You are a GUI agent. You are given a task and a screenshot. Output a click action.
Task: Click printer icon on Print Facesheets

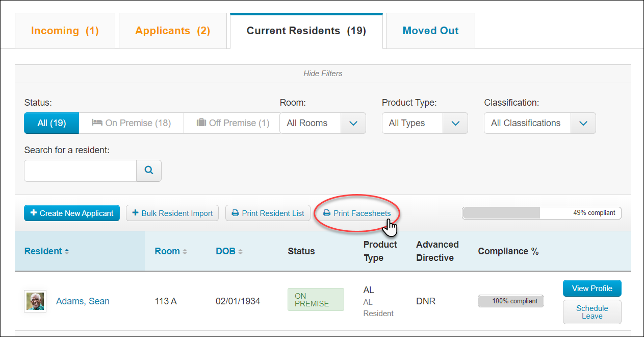coord(327,213)
